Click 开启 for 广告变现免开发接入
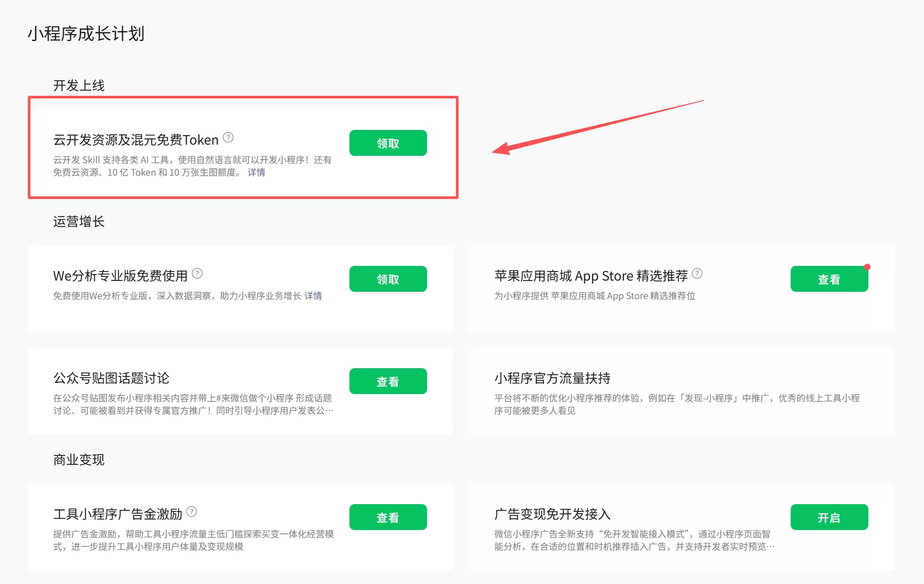Viewport: 924px width, 584px height. click(x=829, y=517)
